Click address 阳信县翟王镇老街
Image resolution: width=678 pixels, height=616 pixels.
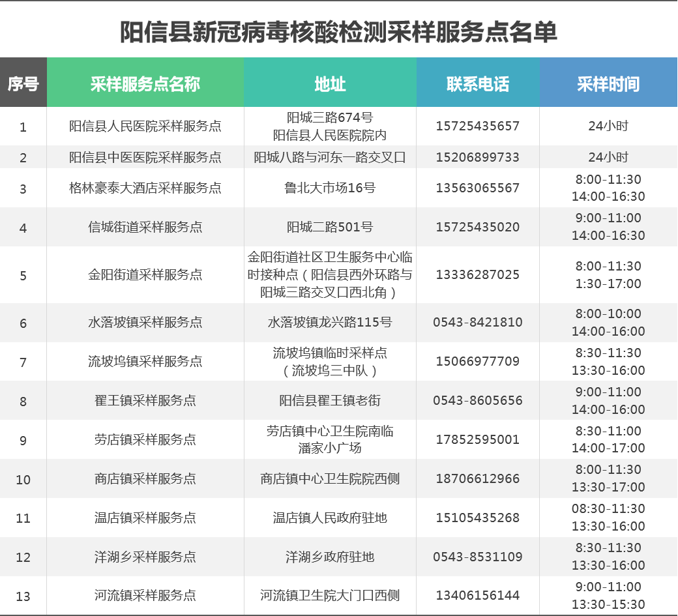[x=330, y=401]
